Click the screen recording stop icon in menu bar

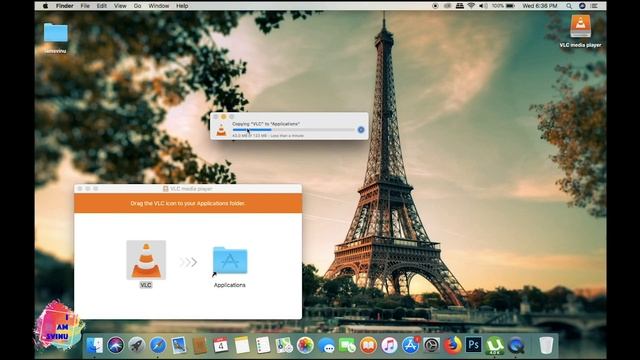coord(435,6)
